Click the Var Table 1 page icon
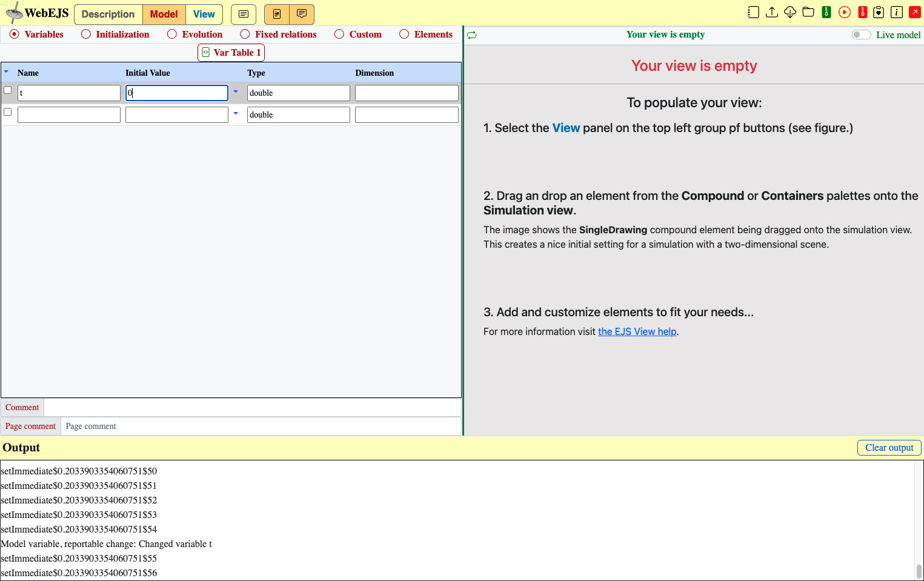Image resolution: width=924 pixels, height=581 pixels. pos(205,53)
